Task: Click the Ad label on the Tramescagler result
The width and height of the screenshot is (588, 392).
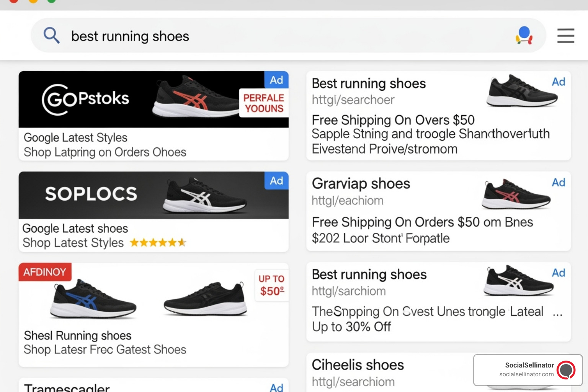Action: (x=276, y=387)
